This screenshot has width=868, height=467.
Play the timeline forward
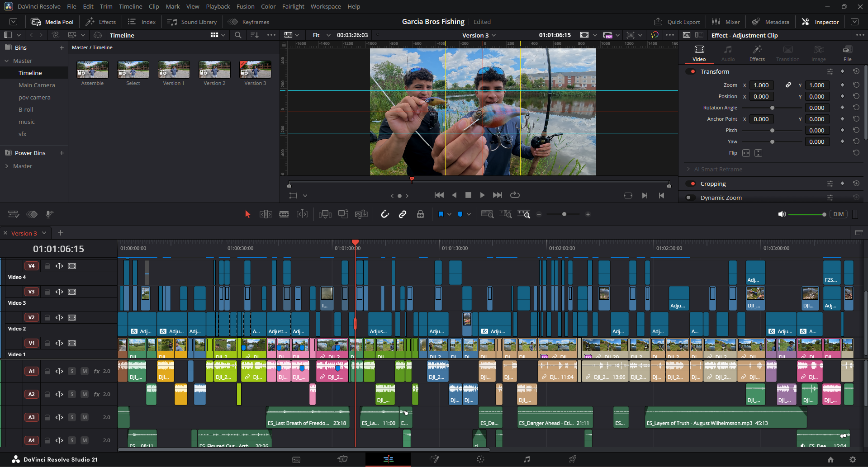coord(483,195)
